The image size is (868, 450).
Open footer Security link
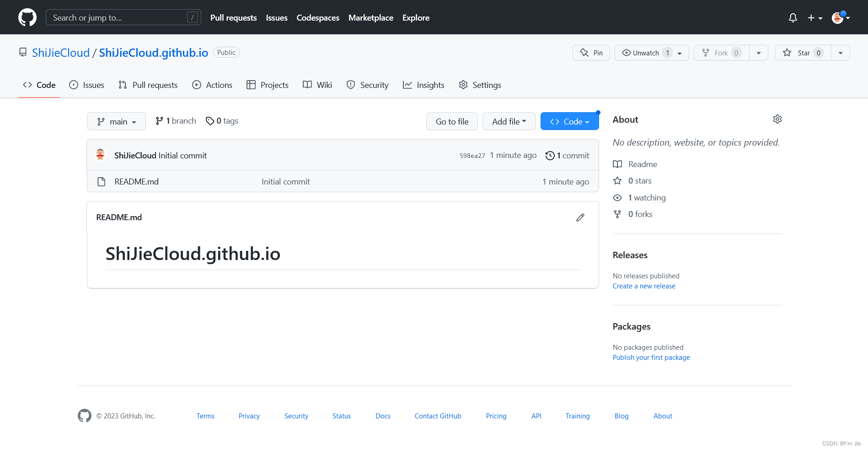pos(296,416)
